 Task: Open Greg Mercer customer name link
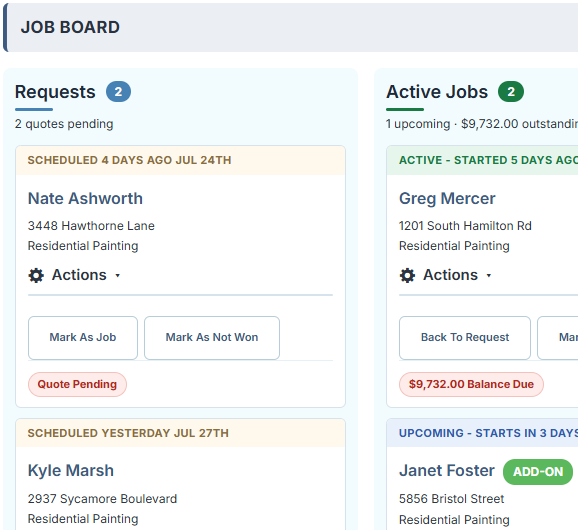pos(447,198)
